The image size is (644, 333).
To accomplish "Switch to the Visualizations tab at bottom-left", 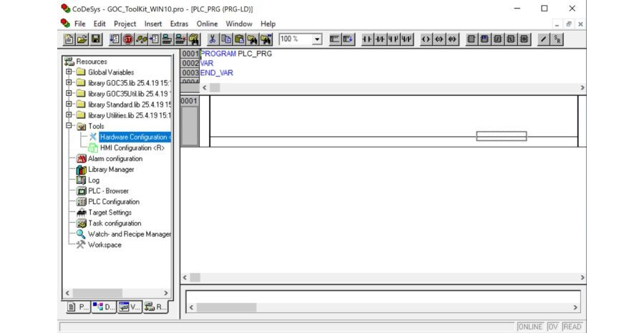I will pos(130,307).
